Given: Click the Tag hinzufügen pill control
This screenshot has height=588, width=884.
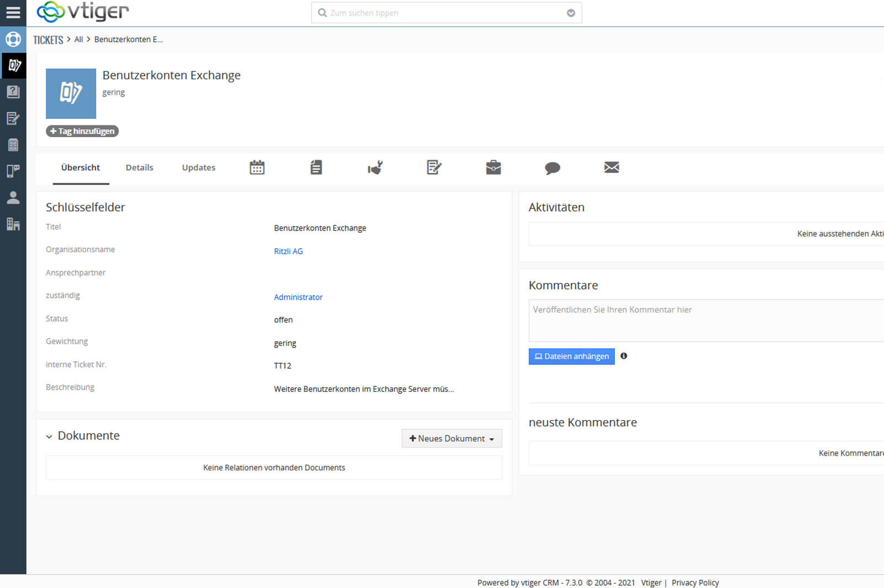Looking at the screenshot, I should pos(82,131).
